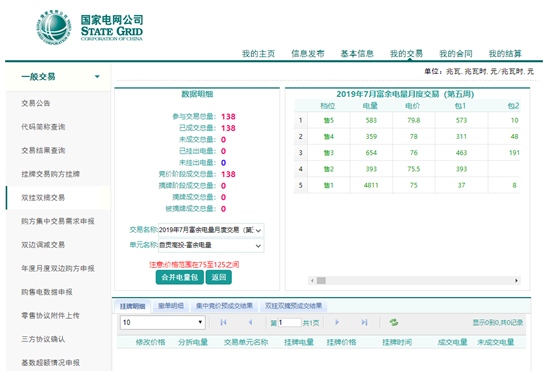The height and width of the screenshot is (373, 558).
Task: Open 基数超额情况申报 in the sidebar
Action: point(51,363)
